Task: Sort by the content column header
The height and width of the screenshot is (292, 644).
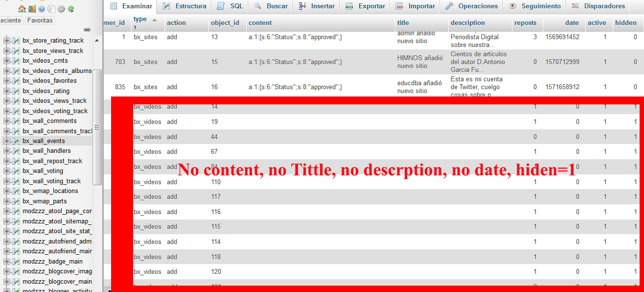Action: pyautogui.click(x=260, y=23)
